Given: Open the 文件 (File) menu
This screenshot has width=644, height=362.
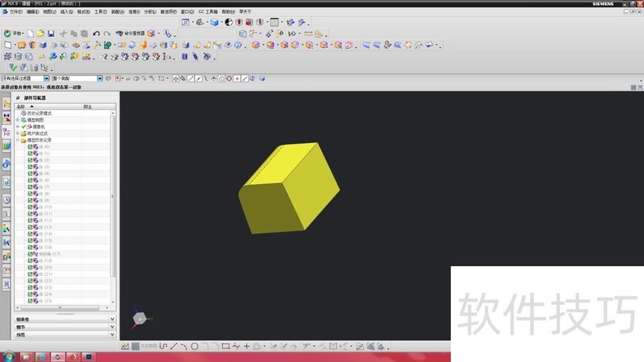Looking at the screenshot, I should [x=16, y=12].
